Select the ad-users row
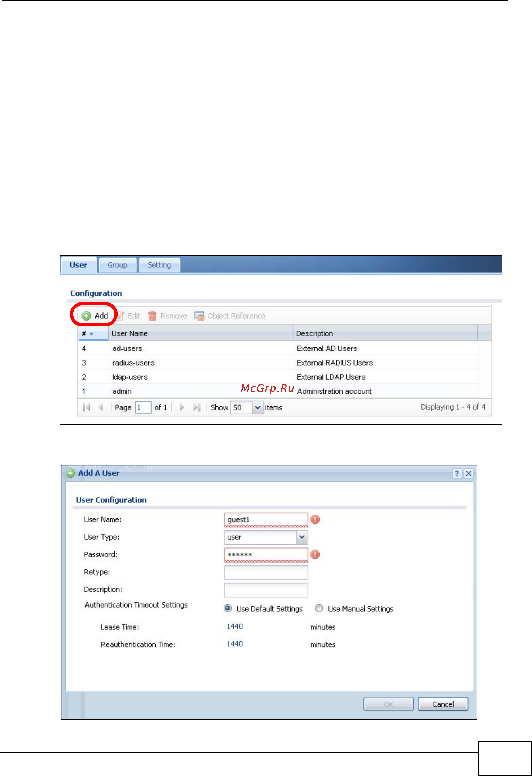Image resolution: width=532 pixels, height=776 pixels. [278, 348]
